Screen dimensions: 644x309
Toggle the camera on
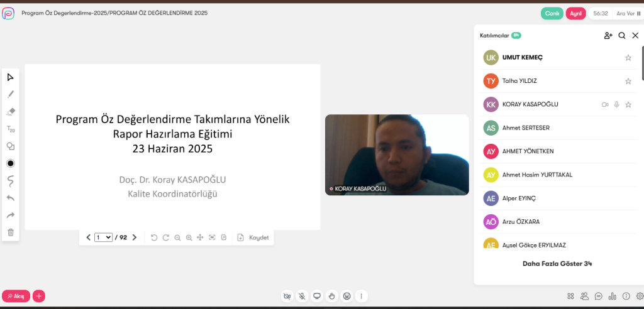pyautogui.click(x=287, y=296)
